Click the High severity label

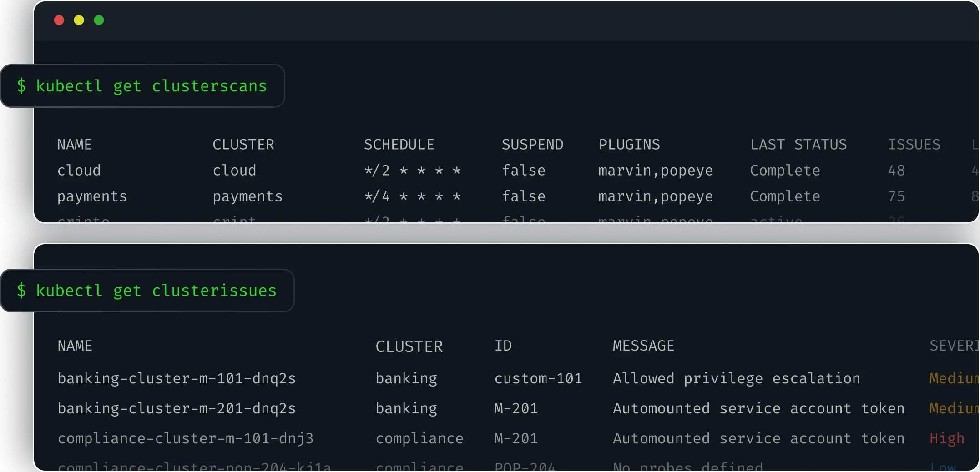coord(947,438)
